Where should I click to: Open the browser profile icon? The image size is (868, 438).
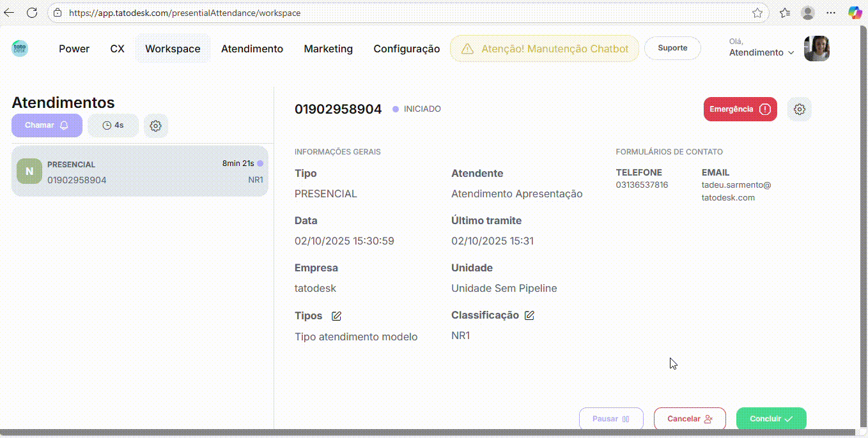coord(808,13)
